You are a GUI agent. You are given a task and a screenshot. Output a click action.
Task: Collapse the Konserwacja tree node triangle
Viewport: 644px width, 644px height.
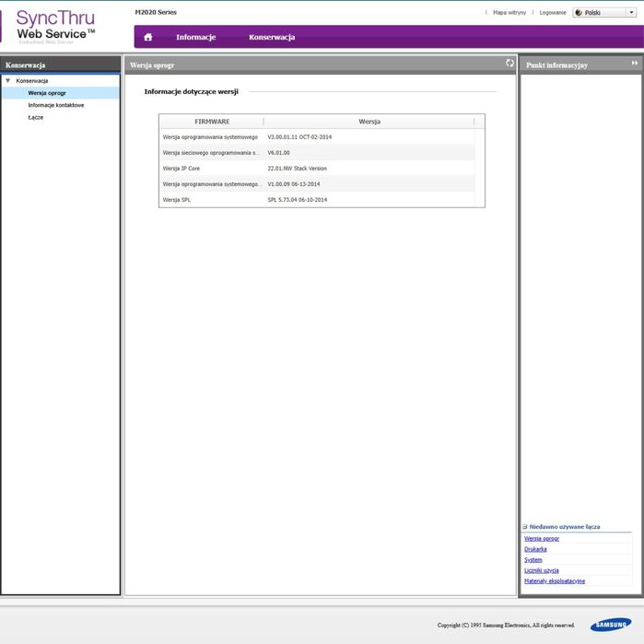coord(7,80)
